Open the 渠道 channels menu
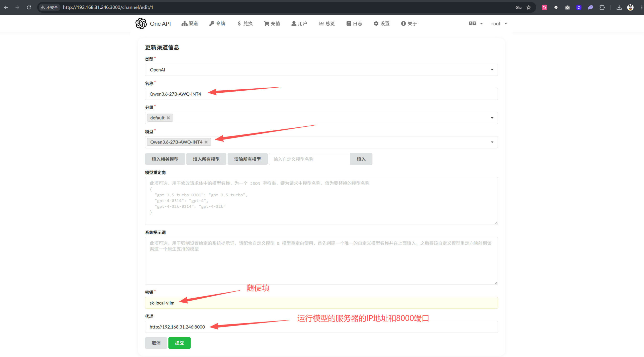 [x=190, y=23]
